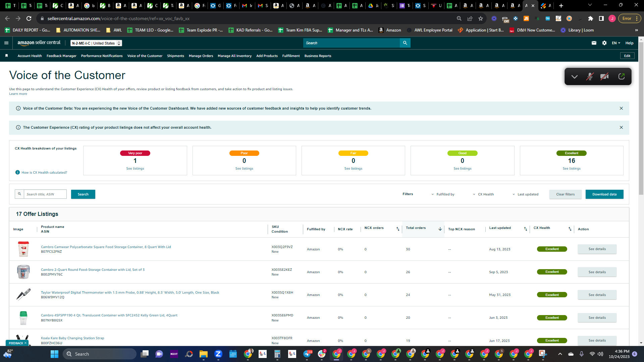Open Account Health in the nav bar
644x362 pixels.
coord(30,56)
